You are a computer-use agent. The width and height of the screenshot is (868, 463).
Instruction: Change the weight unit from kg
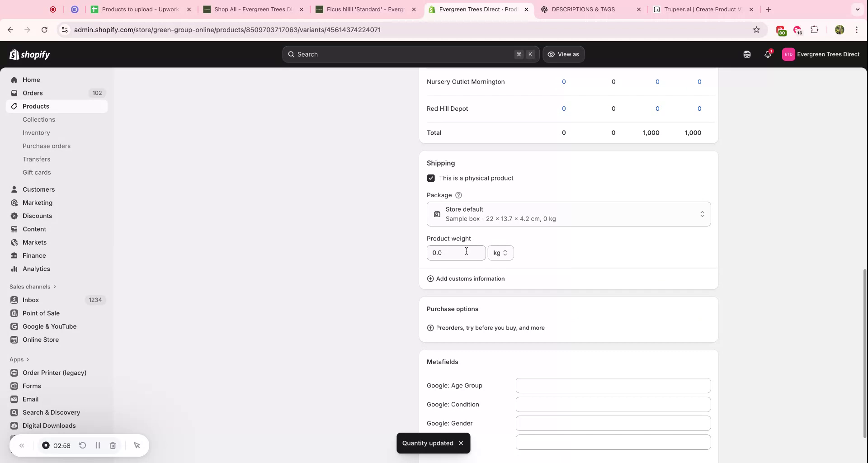pos(500,253)
